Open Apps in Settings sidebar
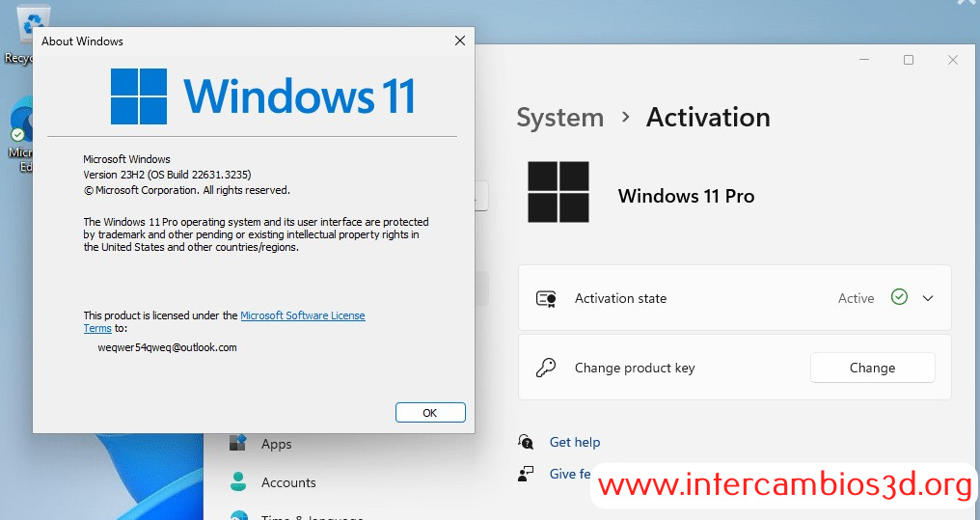 point(276,444)
